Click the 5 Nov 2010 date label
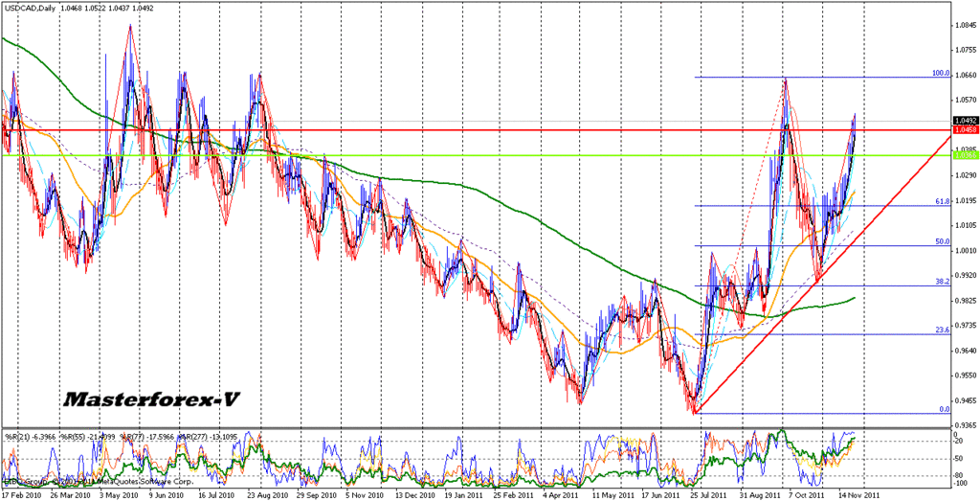Image resolution: width=980 pixels, height=501 pixels. tap(366, 494)
